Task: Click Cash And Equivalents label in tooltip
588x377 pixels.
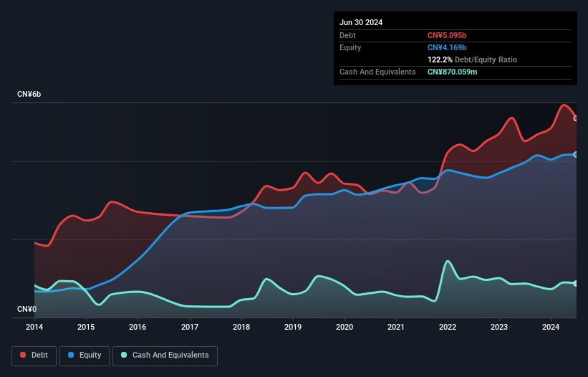Action: coord(377,72)
